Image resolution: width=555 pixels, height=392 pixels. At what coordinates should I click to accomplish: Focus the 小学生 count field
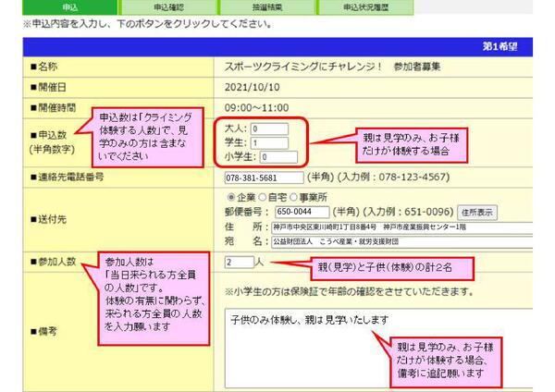[x=278, y=157]
